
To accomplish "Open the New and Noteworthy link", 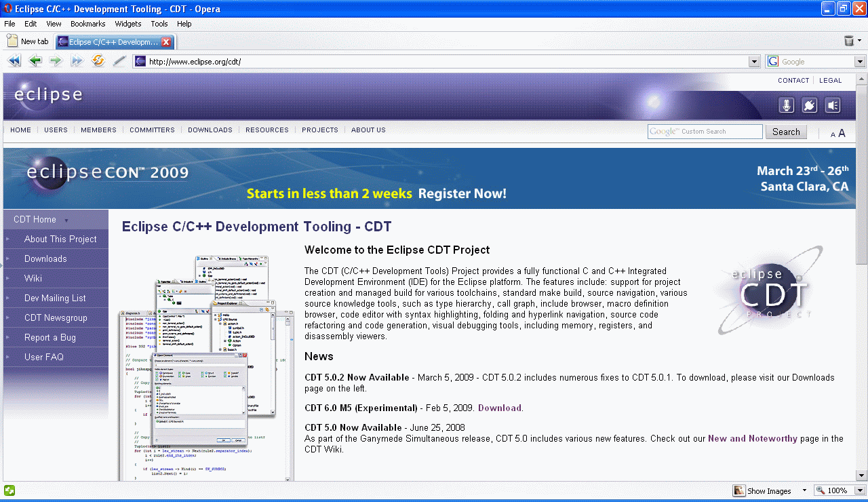I will 753,438.
